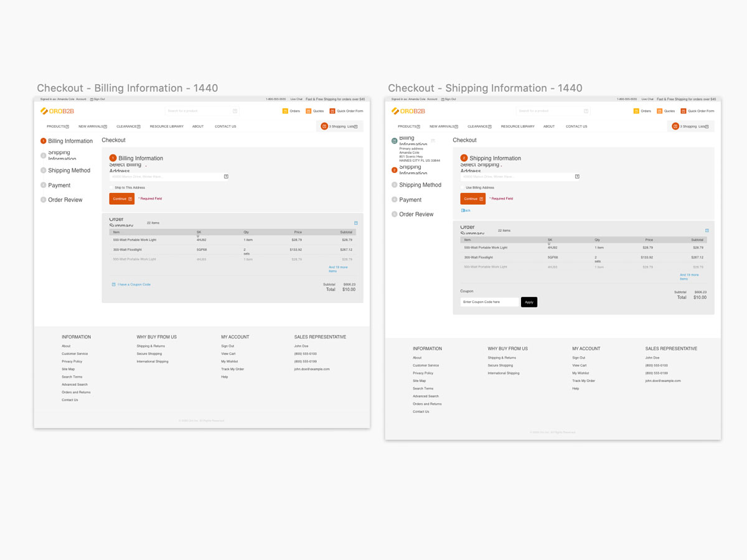Open Clearance menu in Billing mockup
Viewport: 747px width, 560px height.
pyautogui.click(x=128, y=126)
